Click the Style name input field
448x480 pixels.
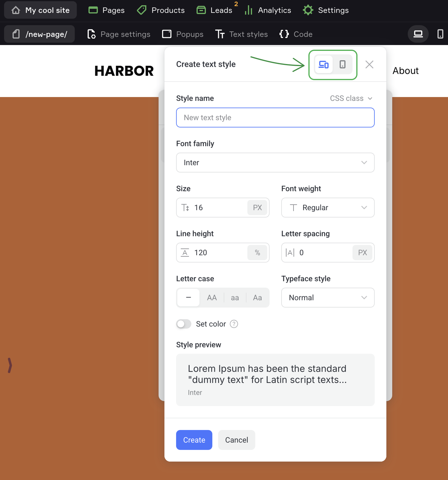[275, 118]
